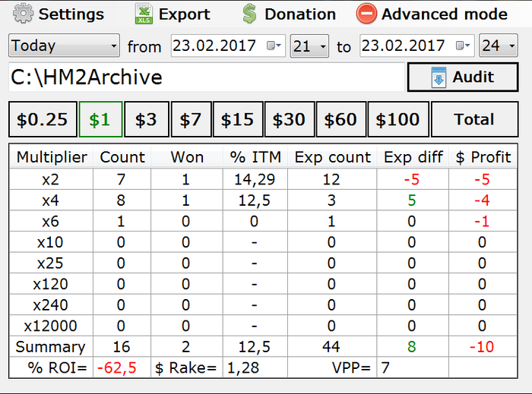This screenshot has height=394, width=532.
Task: Select the $100 buy-in tab
Action: [398, 119]
